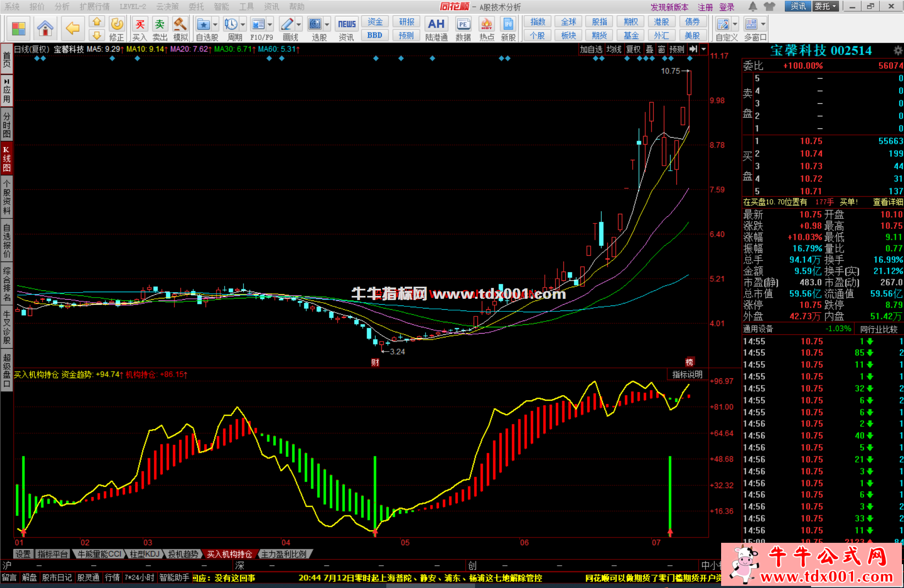Open the colorful grid home-layout icon
The height and width of the screenshot is (588, 904).
click(18, 28)
